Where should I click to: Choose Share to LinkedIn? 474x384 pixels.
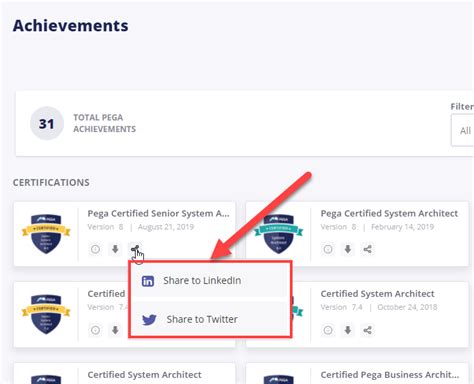click(210, 281)
